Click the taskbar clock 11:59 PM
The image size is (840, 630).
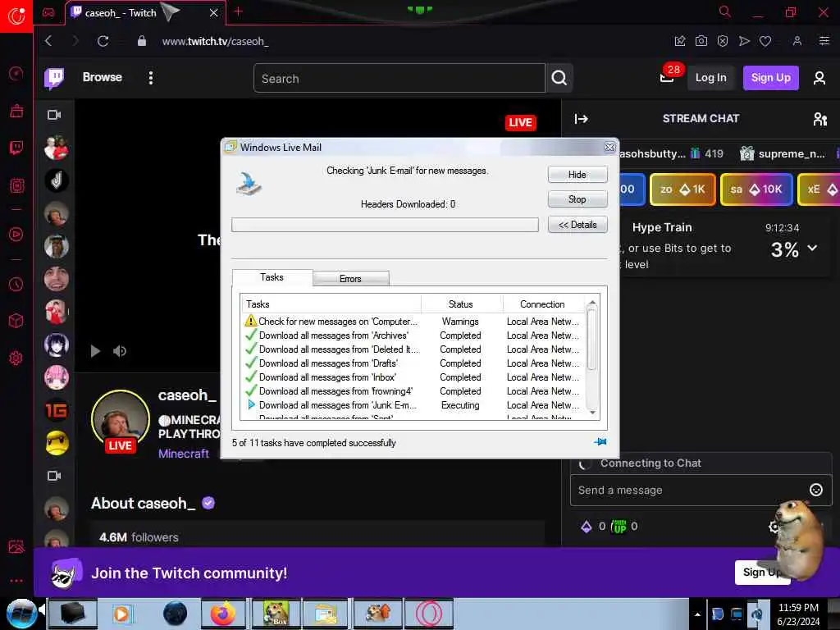tap(798, 608)
